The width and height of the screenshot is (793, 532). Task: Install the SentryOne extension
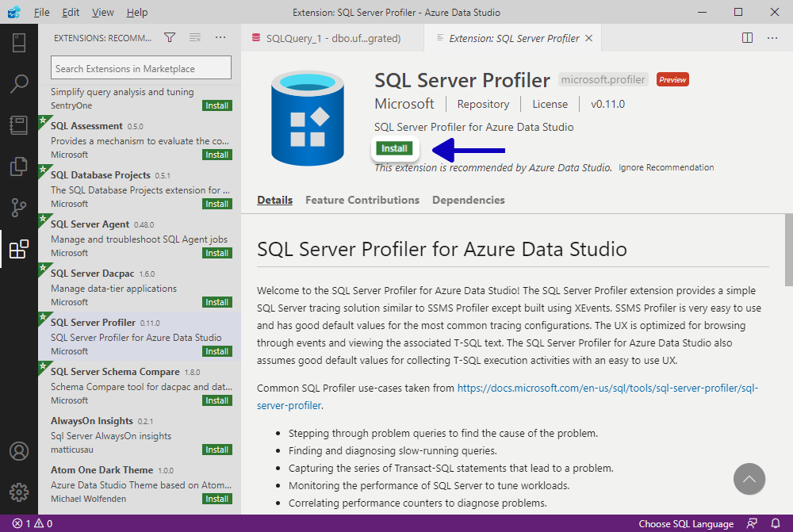click(217, 105)
